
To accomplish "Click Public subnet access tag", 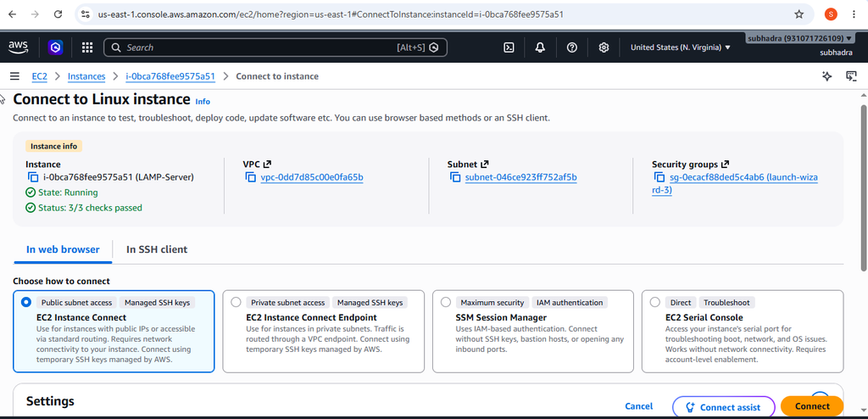I will click(76, 303).
